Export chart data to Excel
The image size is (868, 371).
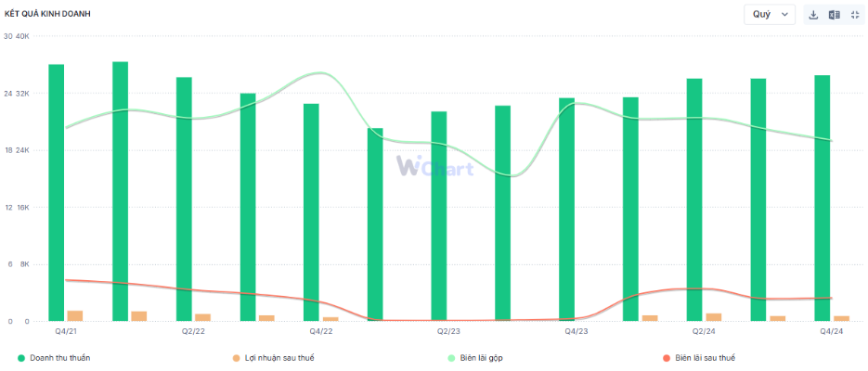[834, 15]
